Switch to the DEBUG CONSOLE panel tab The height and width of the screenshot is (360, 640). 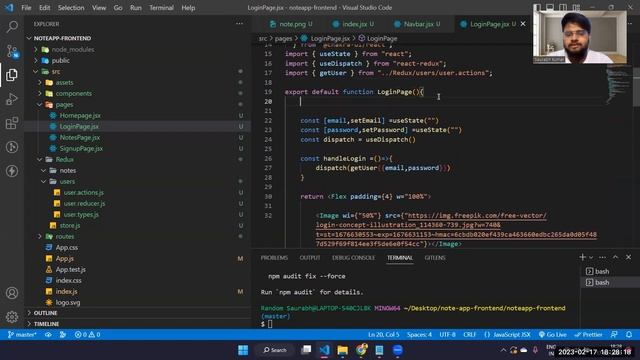(353, 258)
